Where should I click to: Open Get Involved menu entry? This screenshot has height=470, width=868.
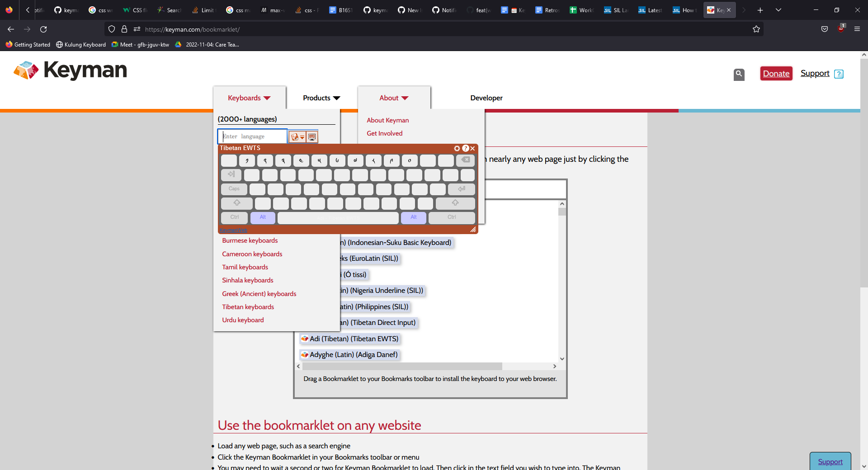[x=385, y=133]
